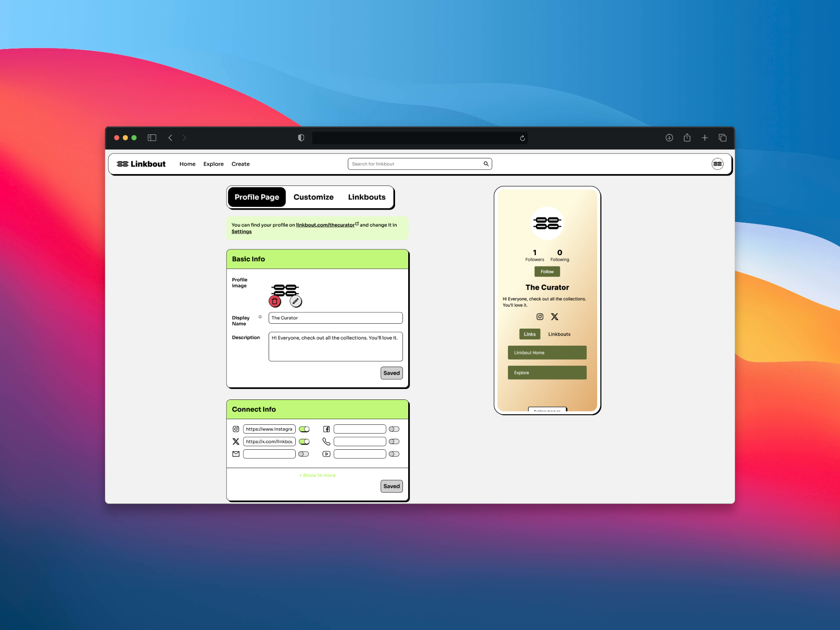Screen dimensions: 840x630
Task: Click the Display Name input field
Action: pyautogui.click(x=336, y=318)
